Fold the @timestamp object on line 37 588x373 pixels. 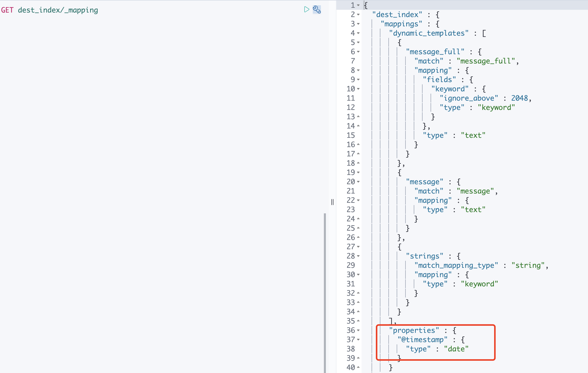[358, 340]
